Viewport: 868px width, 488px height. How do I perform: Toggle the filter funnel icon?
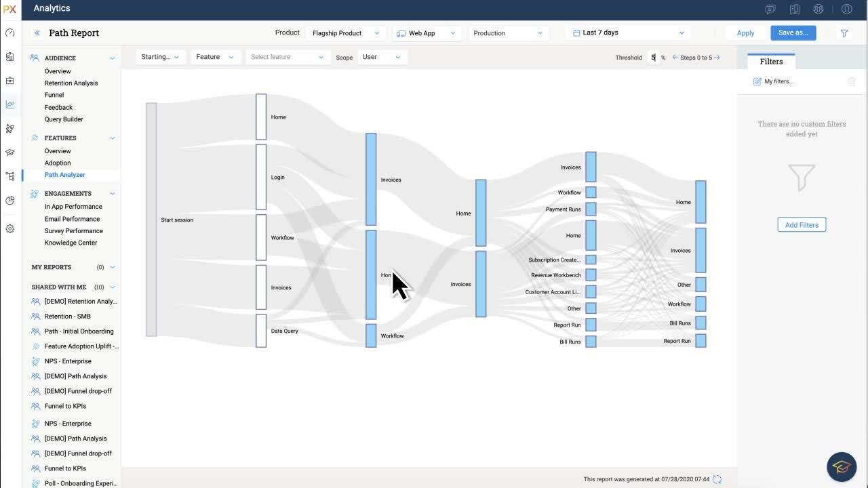844,33
